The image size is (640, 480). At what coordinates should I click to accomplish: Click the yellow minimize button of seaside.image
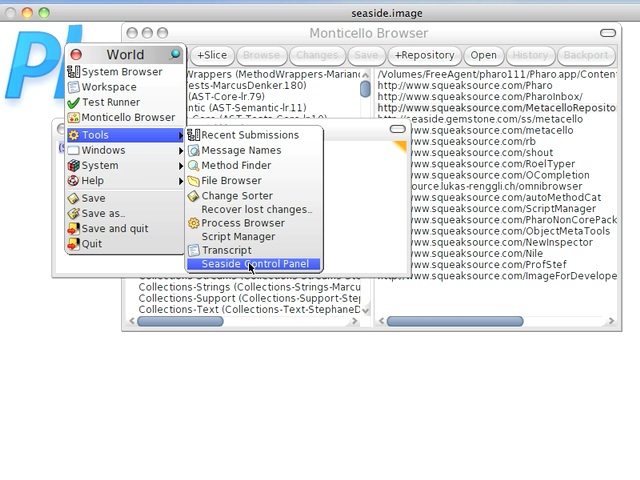[27, 13]
